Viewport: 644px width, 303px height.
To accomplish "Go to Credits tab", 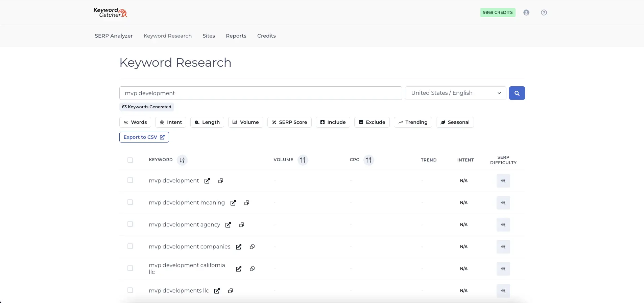I will [x=266, y=36].
